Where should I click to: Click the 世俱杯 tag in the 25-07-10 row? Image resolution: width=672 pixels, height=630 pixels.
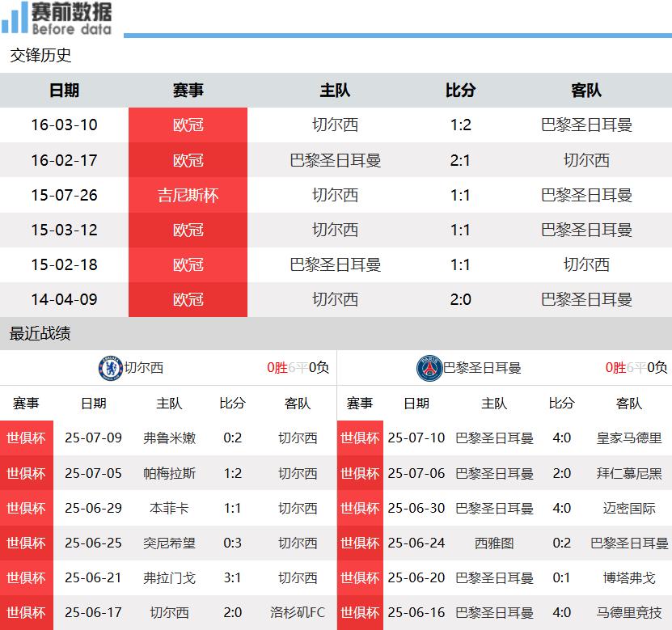click(x=360, y=438)
